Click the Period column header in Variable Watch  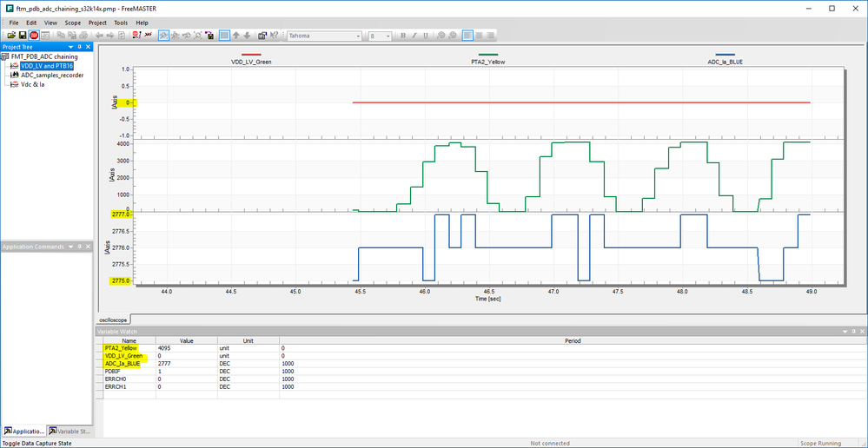pyautogui.click(x=573, y=340)
